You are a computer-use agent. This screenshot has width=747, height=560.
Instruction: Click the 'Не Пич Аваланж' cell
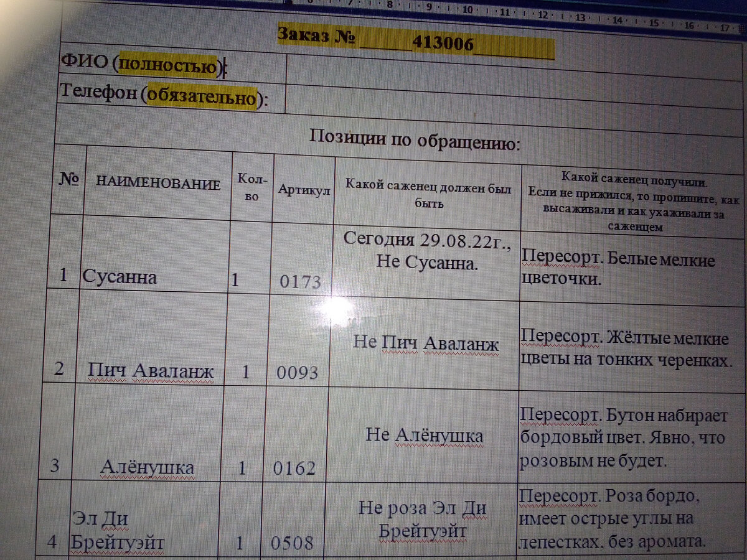pos(423,344)
